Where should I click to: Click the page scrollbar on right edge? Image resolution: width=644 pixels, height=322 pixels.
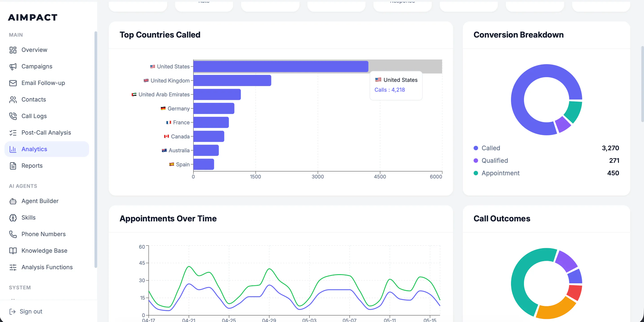coord(642,84)
